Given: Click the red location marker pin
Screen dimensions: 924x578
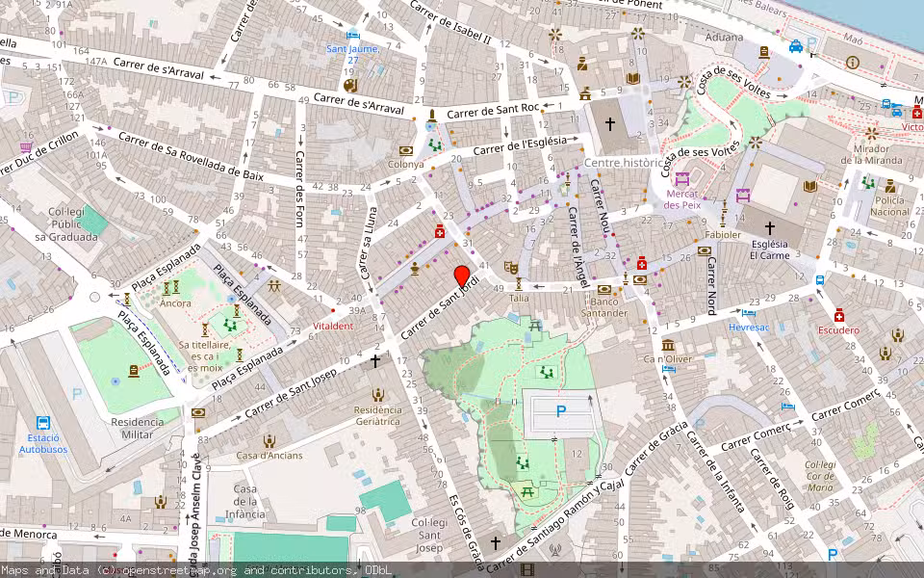Looking at the screenshot, I should pos(462,276).
